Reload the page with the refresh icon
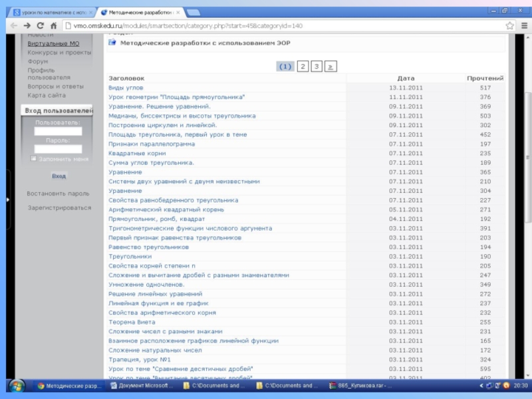Screen dimensions: 532x399 [x=42, y=25]
